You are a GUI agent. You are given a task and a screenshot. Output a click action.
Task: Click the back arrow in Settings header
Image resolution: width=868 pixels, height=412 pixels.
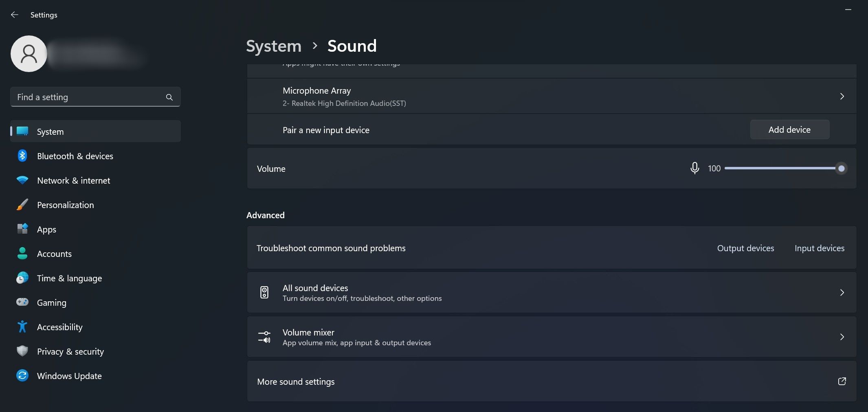point(15,15)
